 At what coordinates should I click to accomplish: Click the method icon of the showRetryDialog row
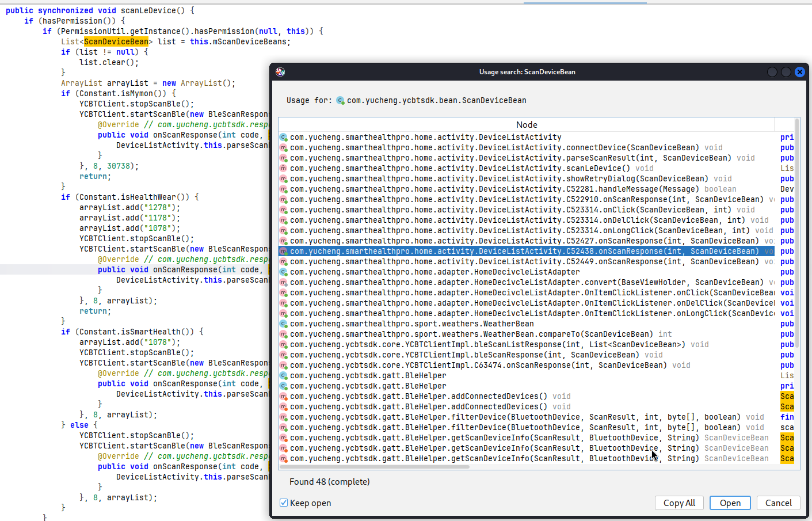click(284, 178)
